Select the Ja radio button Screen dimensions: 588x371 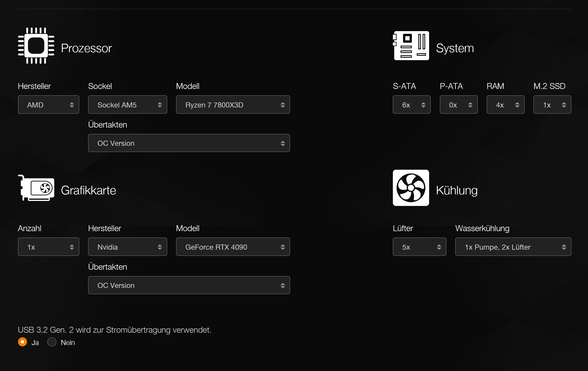click(23, 342)
